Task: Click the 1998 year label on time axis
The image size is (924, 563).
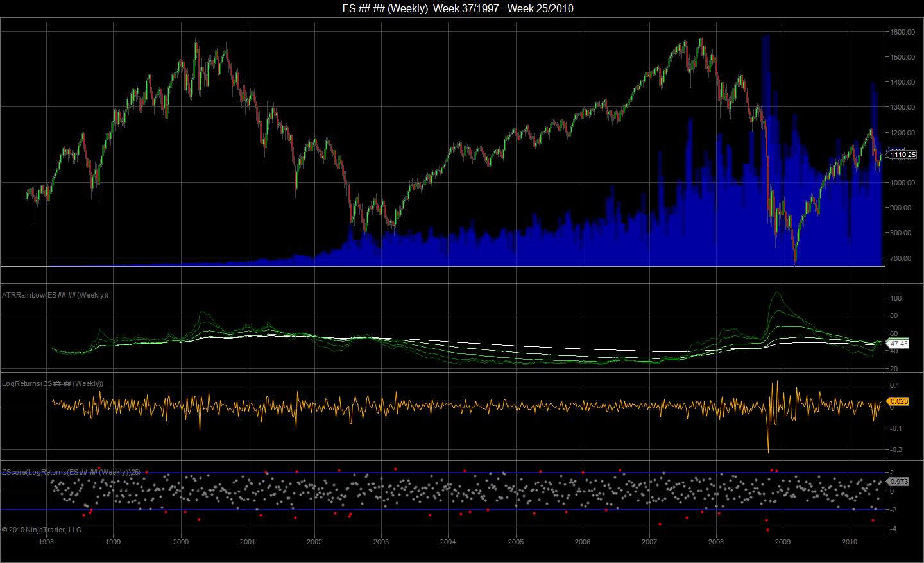Action: [x=46, y=542]
